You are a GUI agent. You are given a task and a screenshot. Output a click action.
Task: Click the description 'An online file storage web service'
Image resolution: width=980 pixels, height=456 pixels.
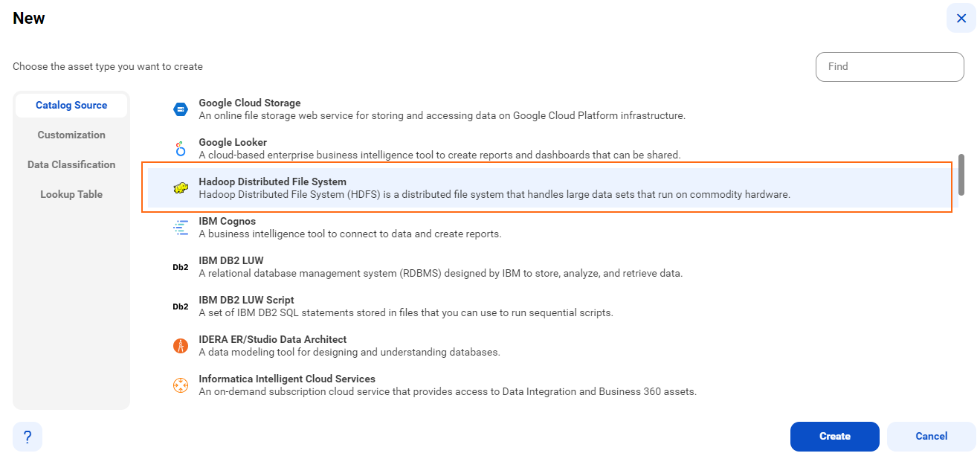(x=442, y=116)
